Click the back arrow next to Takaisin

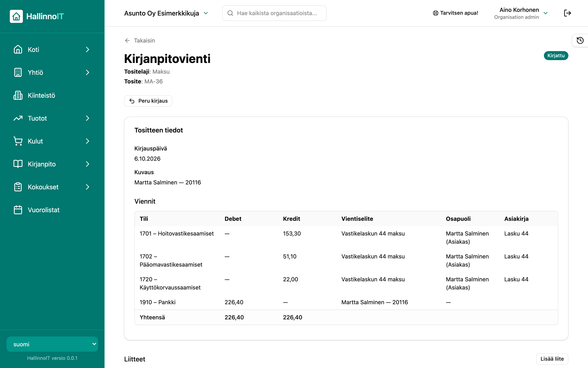pyautogui.click(x=127, y=40)
